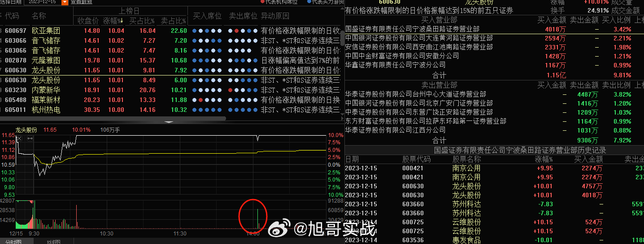644x244 pixels.
Task: Click the horizontal scrollbar under the stock list
Action: coord(112,118)
